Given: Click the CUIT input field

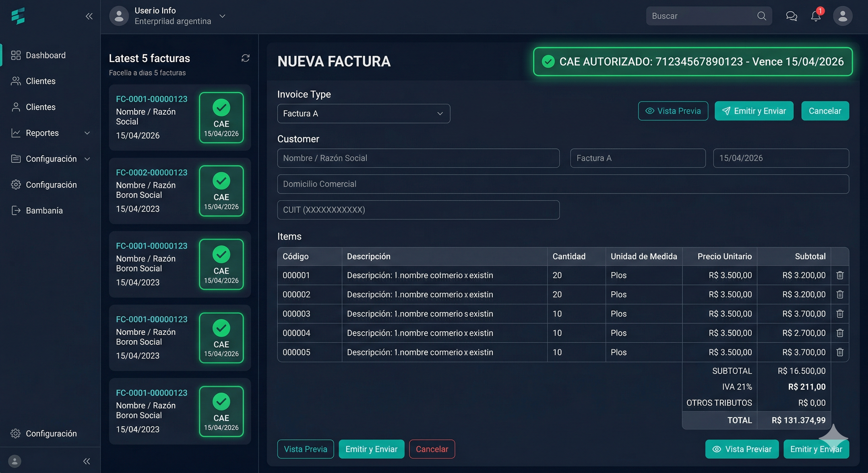Looking at the screenshot, I should (418, 210).
